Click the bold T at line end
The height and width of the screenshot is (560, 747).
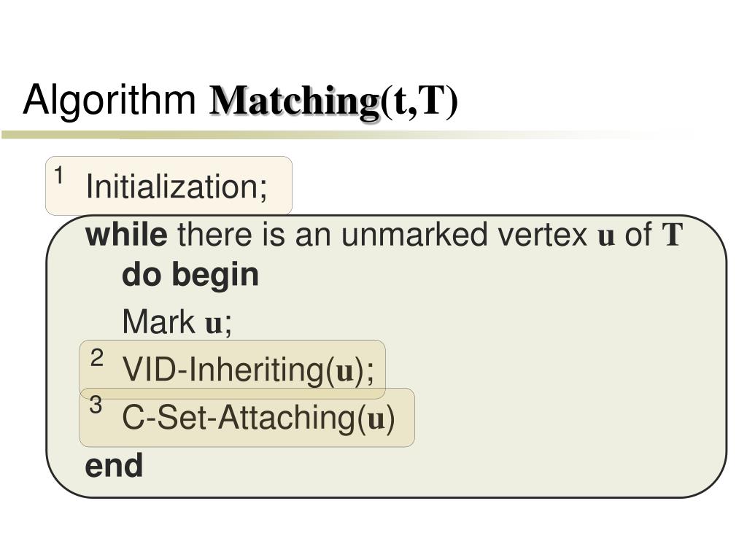(673, 234)
